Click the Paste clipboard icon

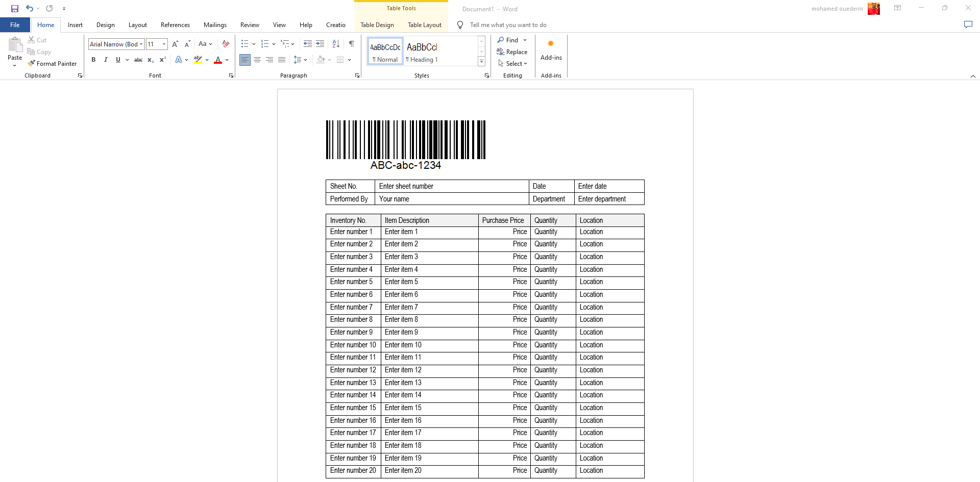15,45
